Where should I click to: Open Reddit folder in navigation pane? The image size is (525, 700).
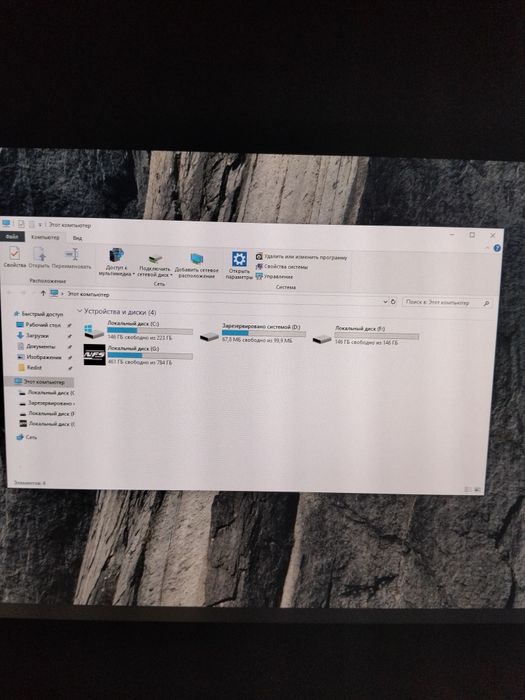tap(30, 367)
